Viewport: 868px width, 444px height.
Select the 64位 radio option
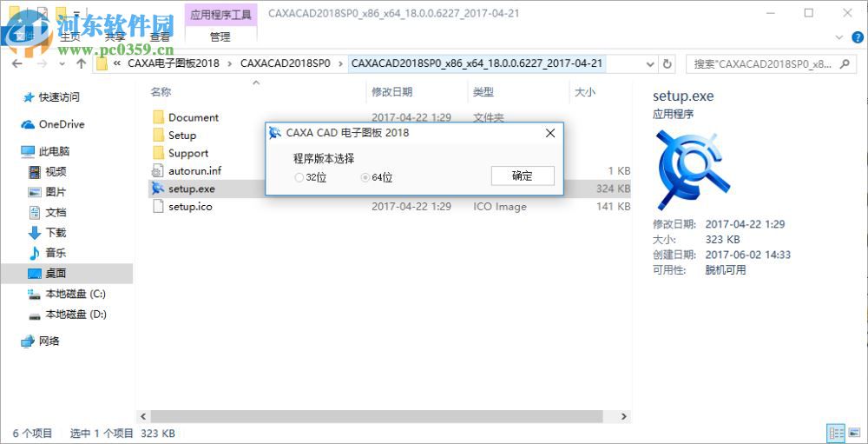pyautogui.click(x=377, y=177)
